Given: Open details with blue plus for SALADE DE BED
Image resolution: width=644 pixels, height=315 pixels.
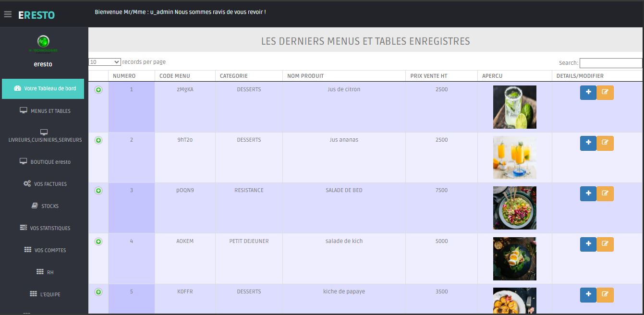Looking at the screenshot, I should (x=588, y=194).
